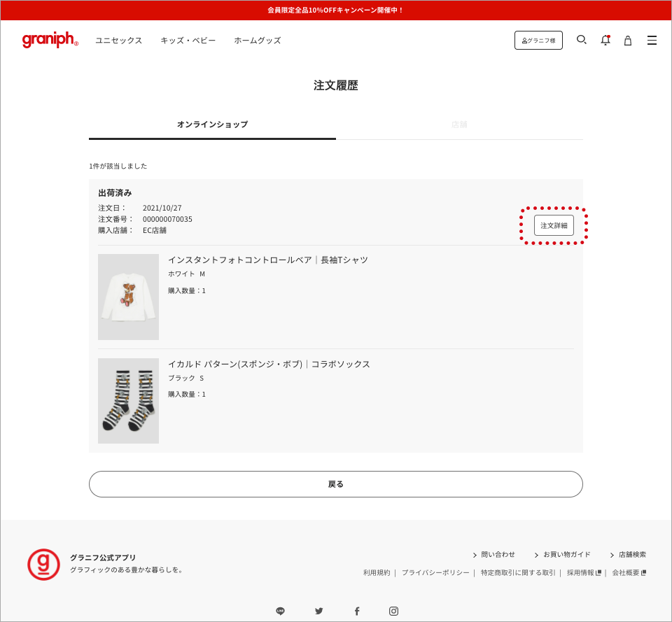Screen dimensions: 672x622
Task: Open the キッズ・ベビー menu
Action: (188, 41)
